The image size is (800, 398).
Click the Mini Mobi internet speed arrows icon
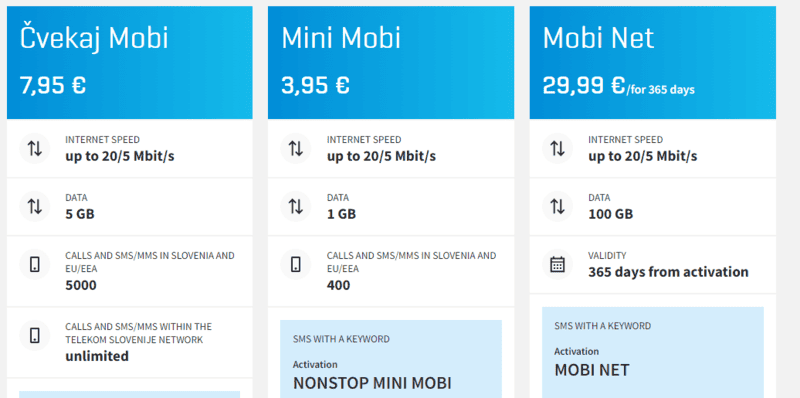[296, 148]
